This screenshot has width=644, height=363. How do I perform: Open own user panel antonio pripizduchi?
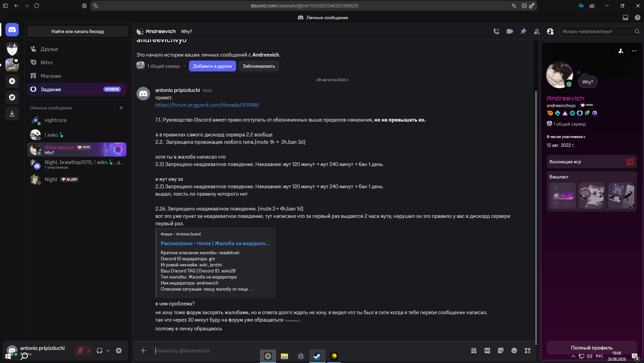click(x=38, y=351)
